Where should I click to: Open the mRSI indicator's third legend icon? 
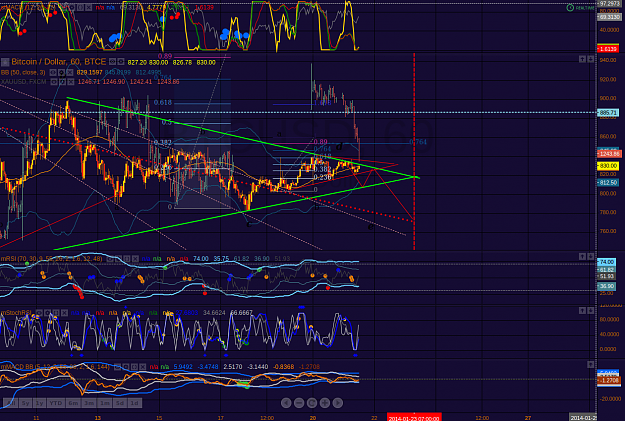(x=127, y=259)
